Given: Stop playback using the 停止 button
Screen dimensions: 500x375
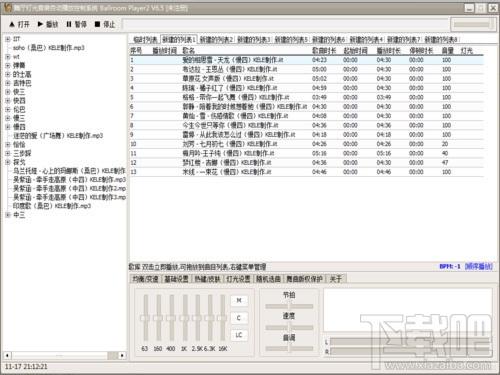Looking at the screenshot, I should (105, 24).
